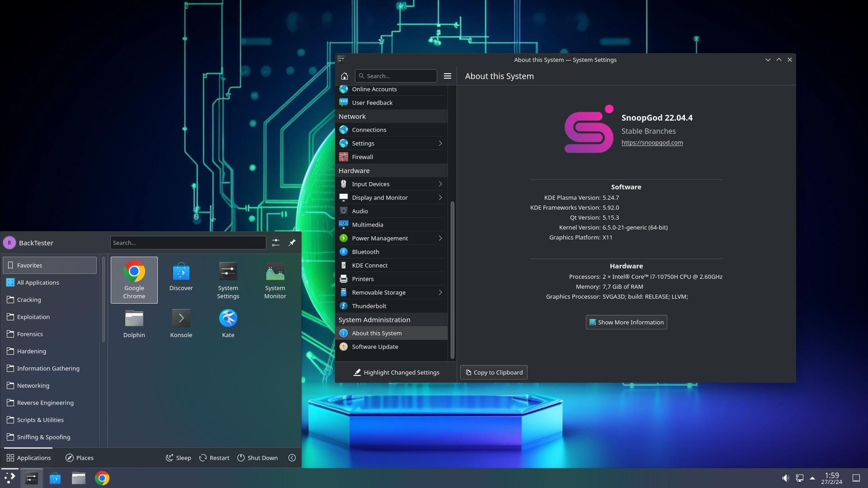868x488 pixels.
Task: Mute audio via the system tray volume icon
Action: [x=785, y=478]
